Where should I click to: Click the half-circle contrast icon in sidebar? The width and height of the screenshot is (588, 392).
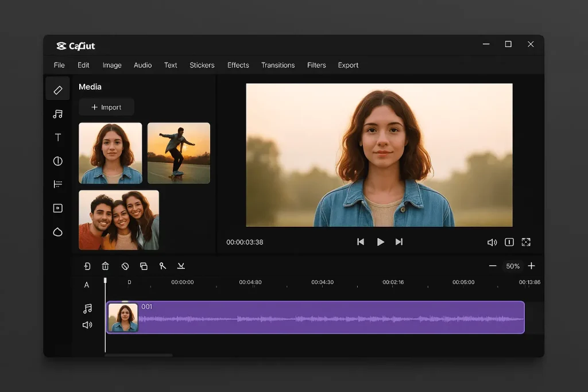click(57, 161)
